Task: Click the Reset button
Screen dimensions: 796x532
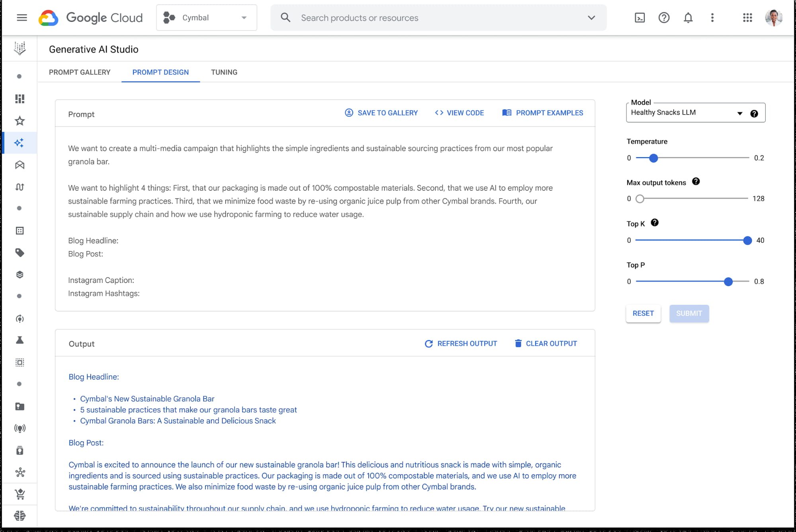Action: (643, 313)
